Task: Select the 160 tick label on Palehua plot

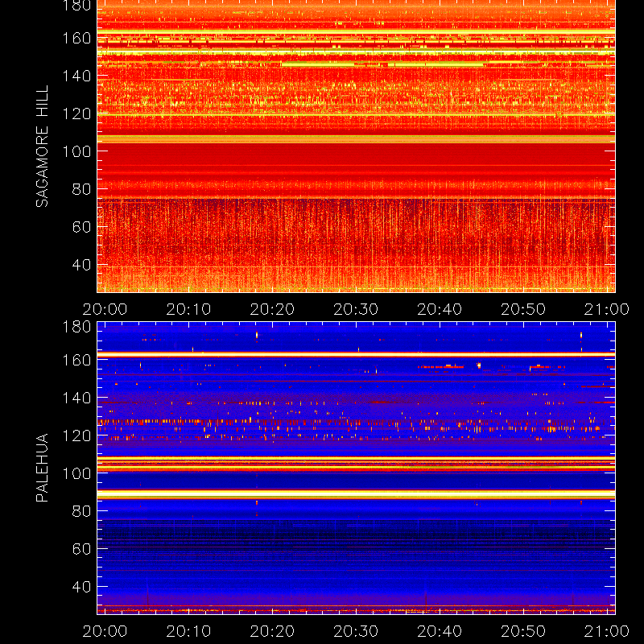Action: pyautogui.click(x=76, y=360)
